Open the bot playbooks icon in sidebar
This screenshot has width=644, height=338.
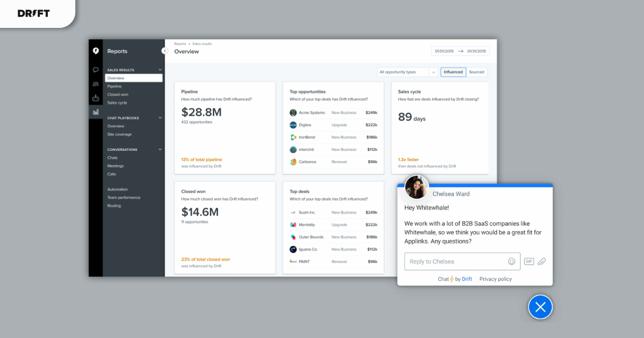96,98
